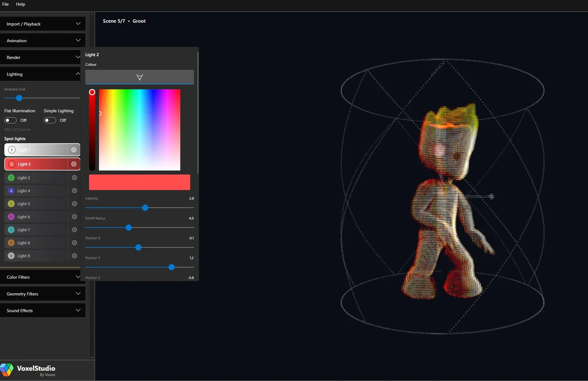Click the Spot lights heading
588x381 pixels.
pyautogui.click(x=15, y=139)
